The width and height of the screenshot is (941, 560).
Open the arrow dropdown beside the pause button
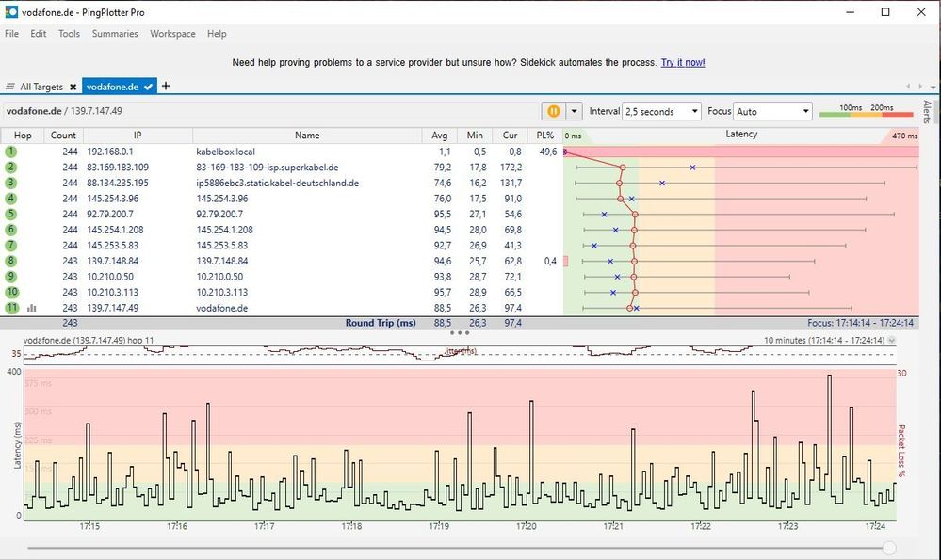[574, 111]
